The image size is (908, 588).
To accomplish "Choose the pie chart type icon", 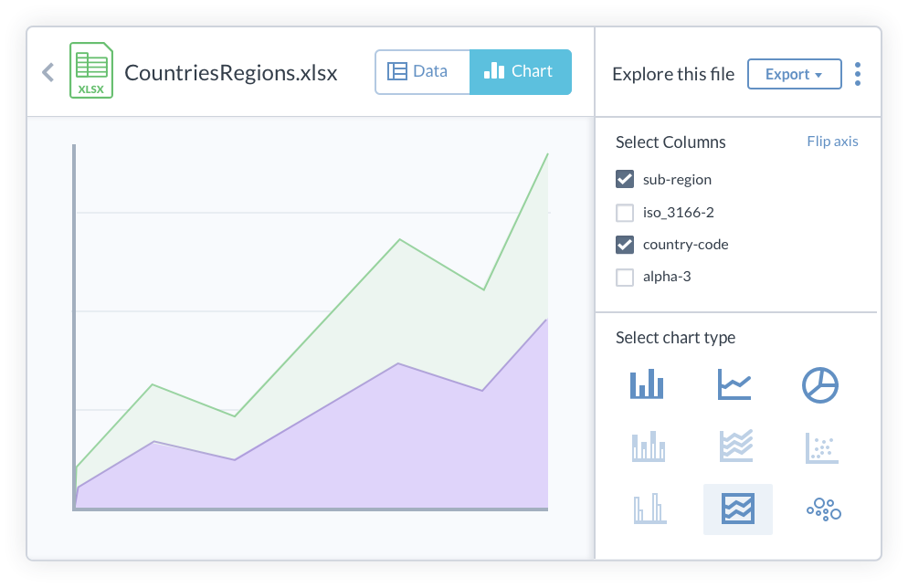I will 820,384.
